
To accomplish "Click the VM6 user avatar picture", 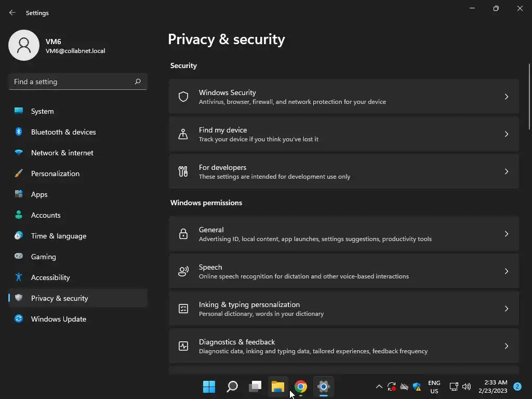I will 24,45.
